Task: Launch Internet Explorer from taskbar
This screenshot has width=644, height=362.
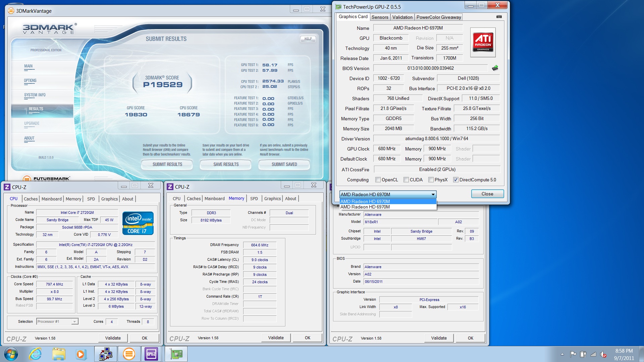Action: pos(35,354)
